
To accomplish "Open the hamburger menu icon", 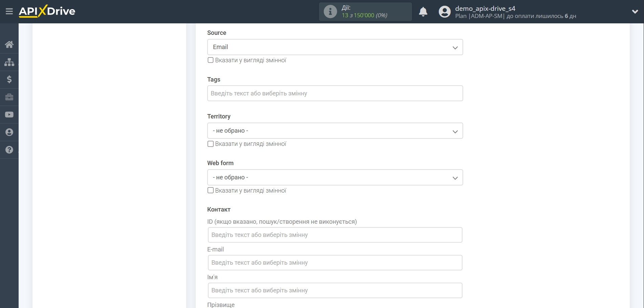I will tap(9, 12).
